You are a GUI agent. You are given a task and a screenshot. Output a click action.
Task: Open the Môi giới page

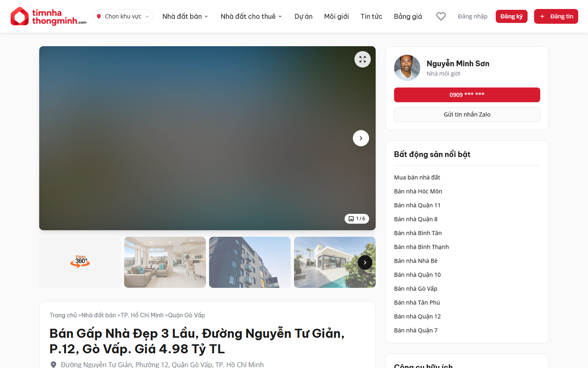click(x=336, y=16)
